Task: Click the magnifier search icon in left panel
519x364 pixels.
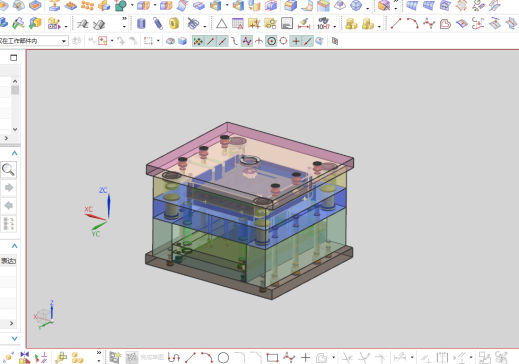Action: coord(8,170)
